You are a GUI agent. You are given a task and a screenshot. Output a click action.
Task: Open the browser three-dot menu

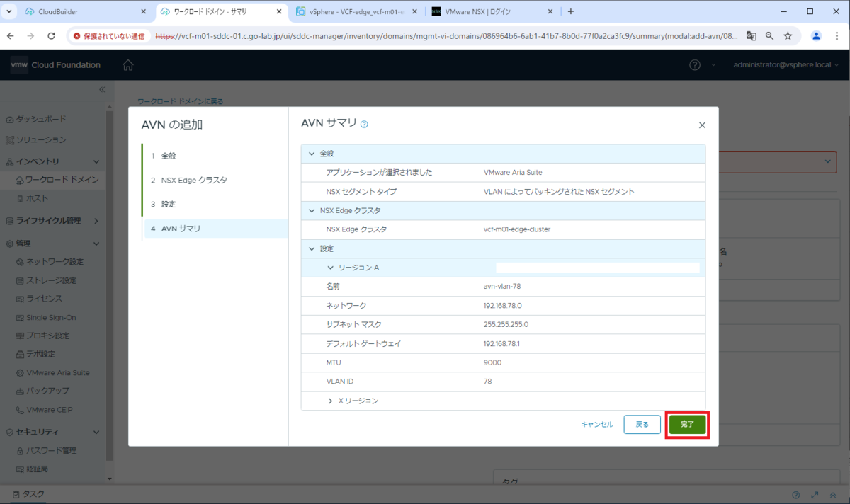837,35
